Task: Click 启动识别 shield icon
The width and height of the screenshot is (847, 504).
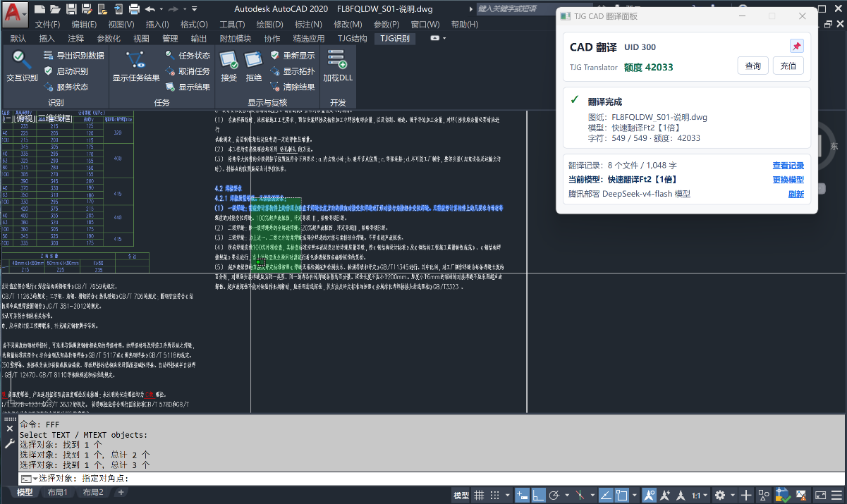Action: click(66, 71)
